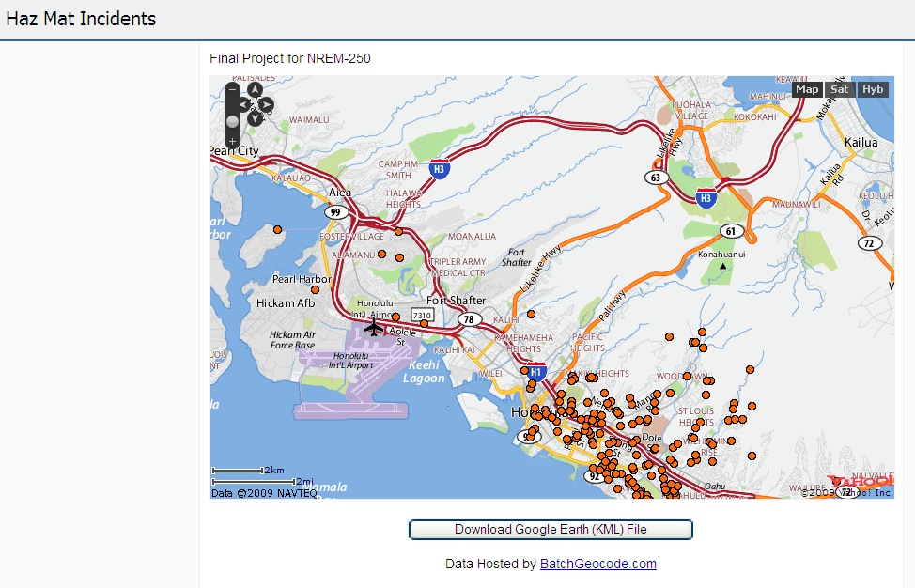Select marker beside the Pearl Harbor label
Screen dimensions: 915x588
pos(315,290)
